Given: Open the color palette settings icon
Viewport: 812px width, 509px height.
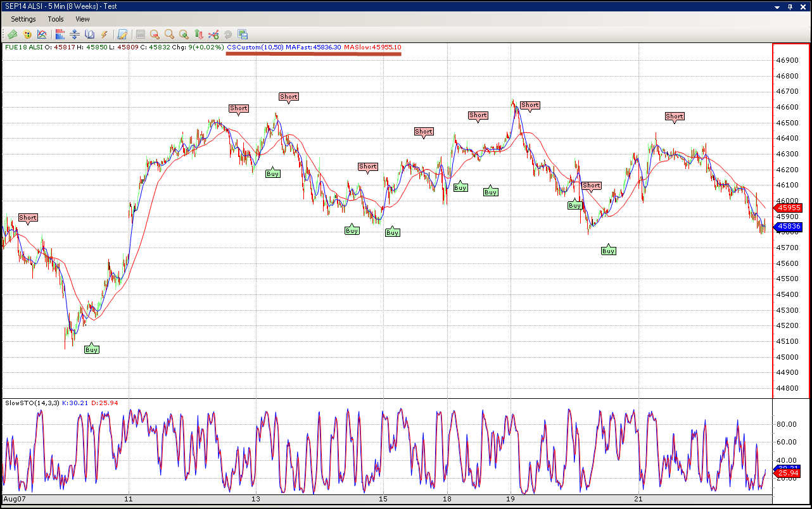Looking at the screenshot, I should (x=27, y=34).
